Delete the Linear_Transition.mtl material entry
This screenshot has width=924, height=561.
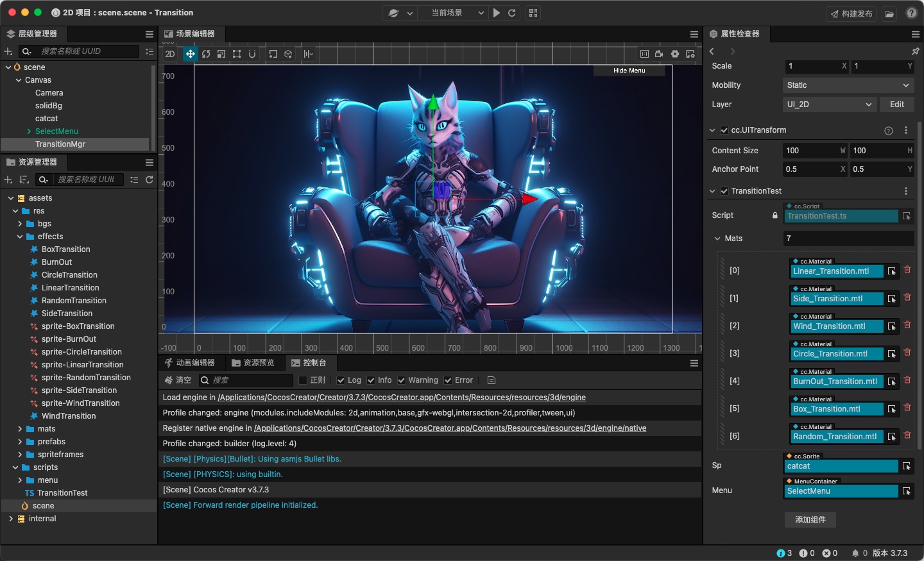(x=907, y=270)
